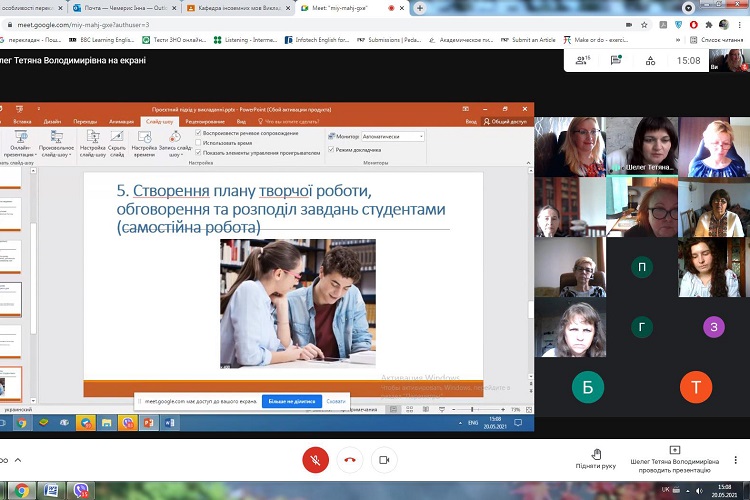The height and width of the screenshot is (500, 750).
Task: Bookmark this page with the star icon
Action: coord(644,24)
